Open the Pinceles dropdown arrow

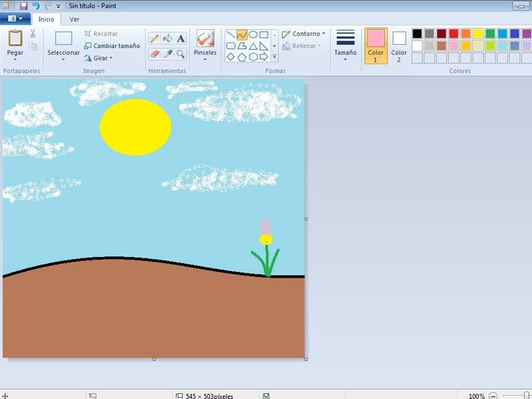click(x=205, y=60)
